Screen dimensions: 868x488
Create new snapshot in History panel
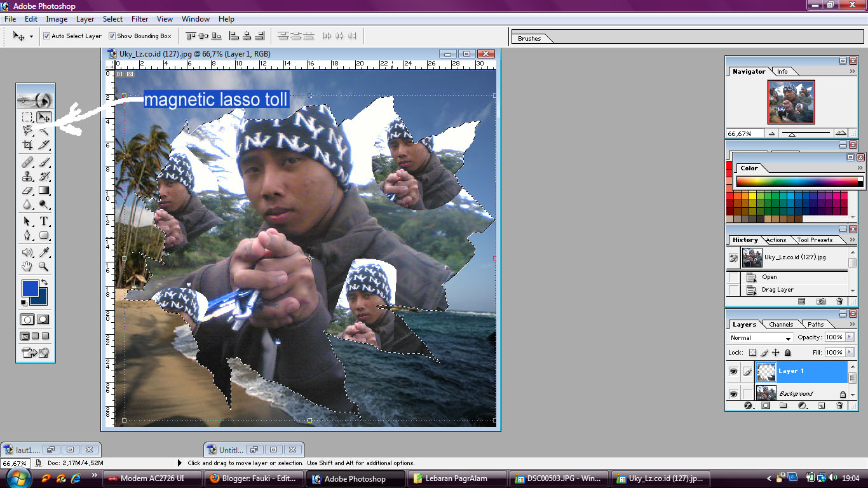pyautogui.click(x=821, y=301)
